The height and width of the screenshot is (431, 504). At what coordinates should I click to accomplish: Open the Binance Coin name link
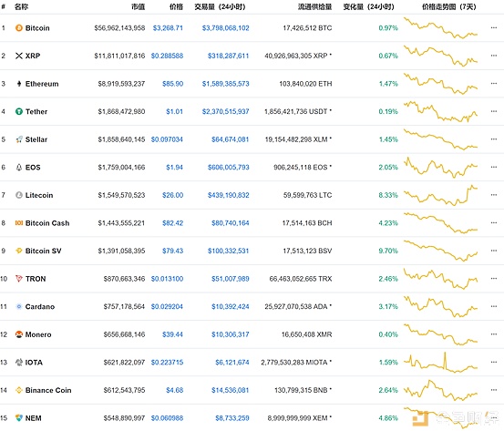[x=48, y=390]
